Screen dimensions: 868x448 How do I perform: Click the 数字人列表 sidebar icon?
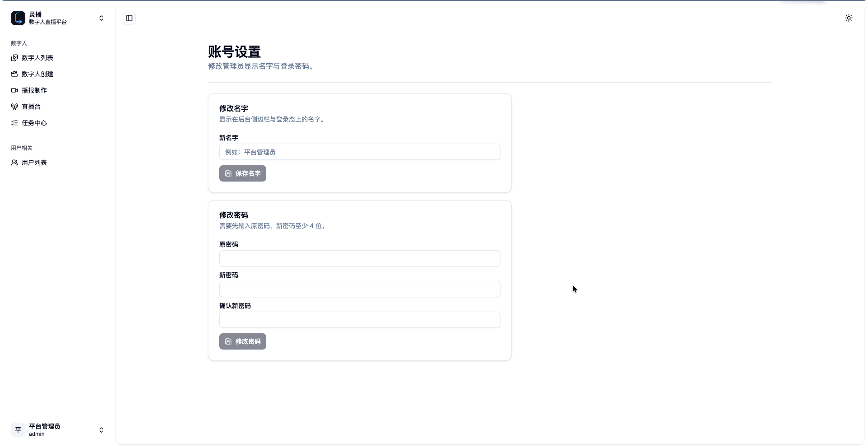[x=14, y=58]
